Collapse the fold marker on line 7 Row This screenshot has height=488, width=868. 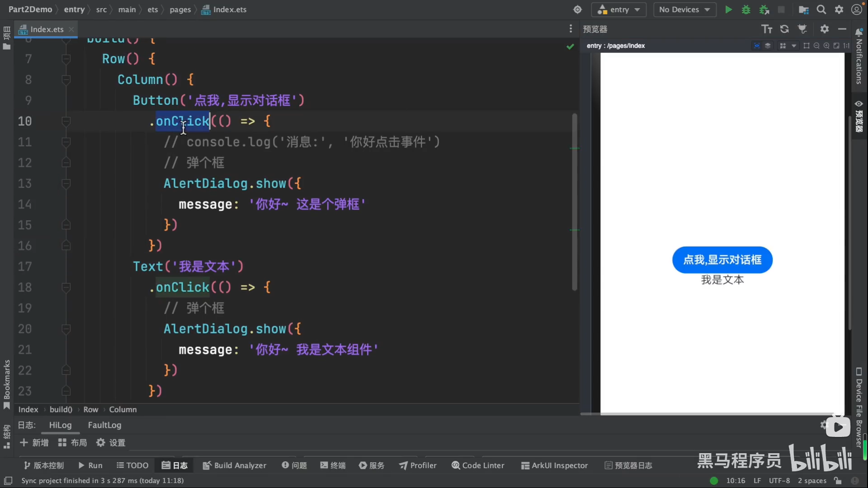click(66, 59)
